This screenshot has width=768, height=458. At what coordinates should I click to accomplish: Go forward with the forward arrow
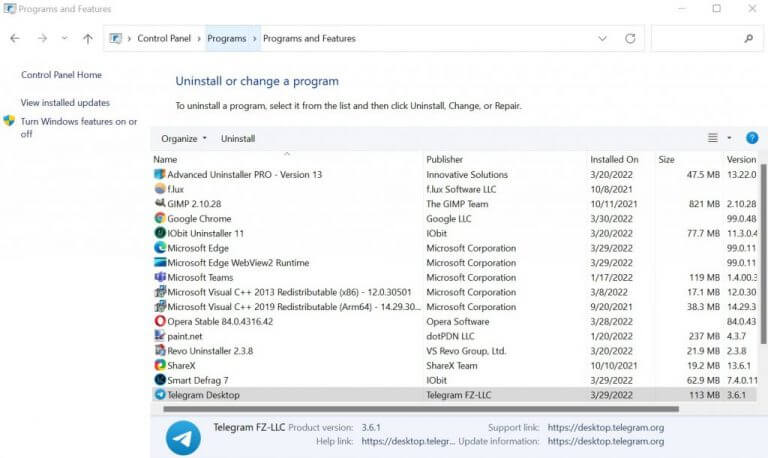pos(42,38)
